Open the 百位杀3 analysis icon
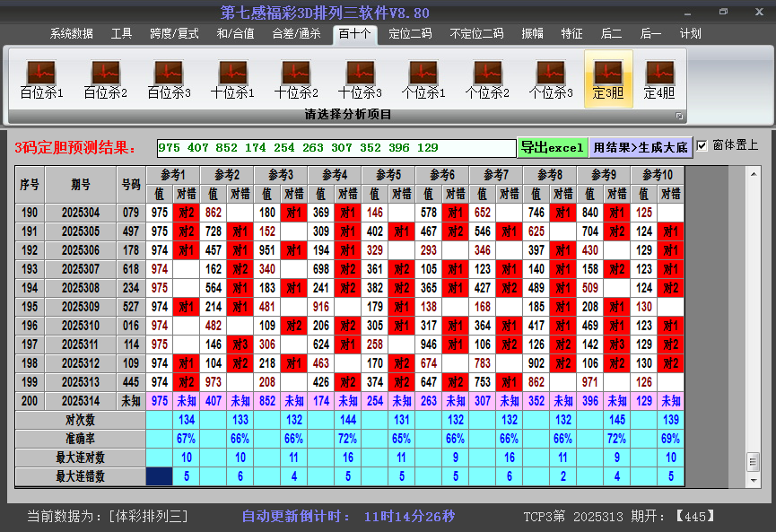Viewport: 776px width, 532px height. point(169,79)
